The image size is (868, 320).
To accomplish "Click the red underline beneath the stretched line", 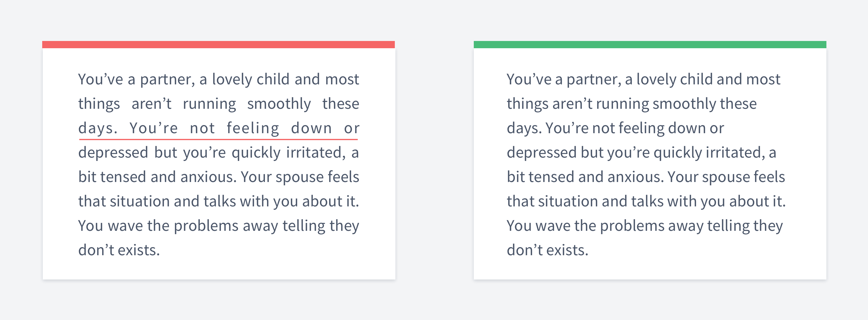I will (218, 139).
